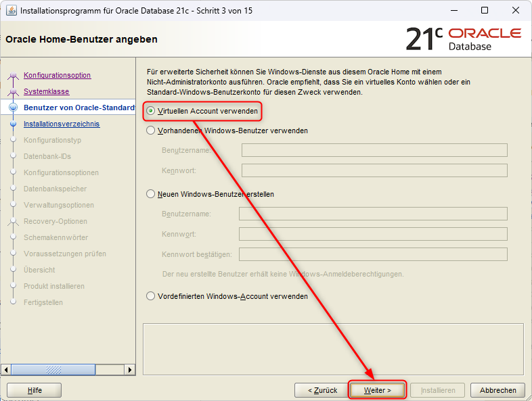The image size is (532, 401).
Task: Jump to Installationsverzeichnis step
Action: (62, 124)
